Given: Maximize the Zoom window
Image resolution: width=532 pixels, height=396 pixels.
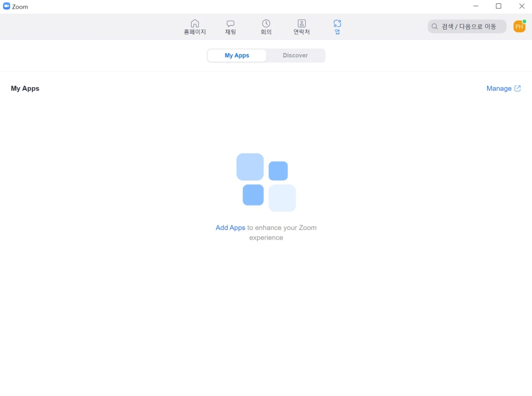Looking at the screenshot, I should coord(498,6).
